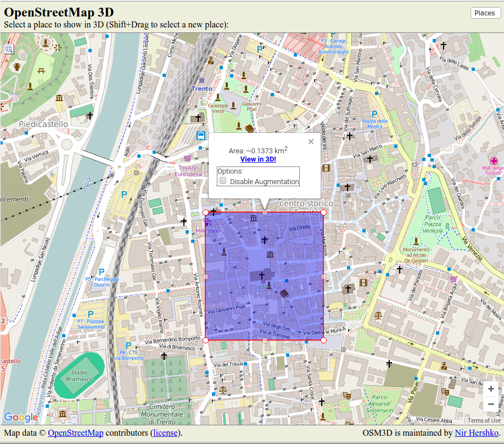Image resolution: width=504 pixels, height=444 pixels.
Task: Click the cinema icon near Vicolo del Vò
Action: pyautogui.click(x=326, y=168)
